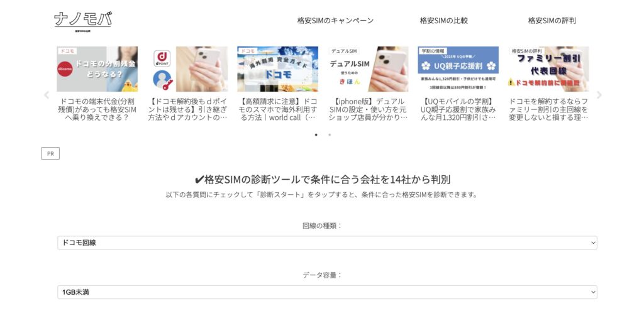
Task: Click the ナノモバ site logo
Action: point(82,22)
